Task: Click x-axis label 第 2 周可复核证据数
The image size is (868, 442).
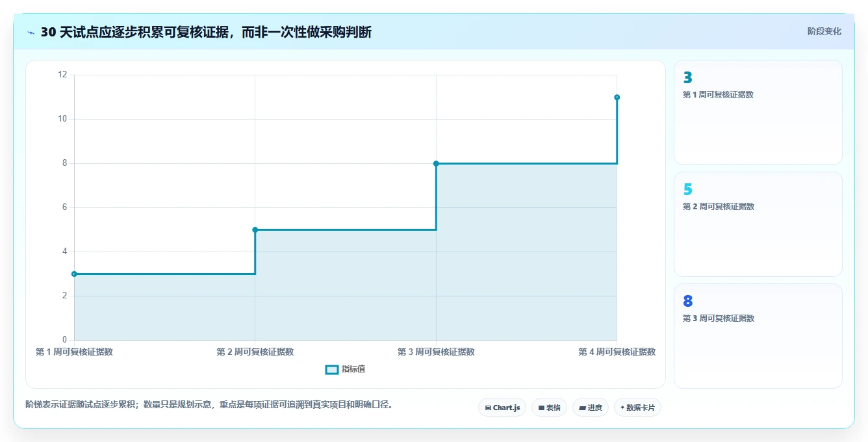Action: tap(255, 352)
